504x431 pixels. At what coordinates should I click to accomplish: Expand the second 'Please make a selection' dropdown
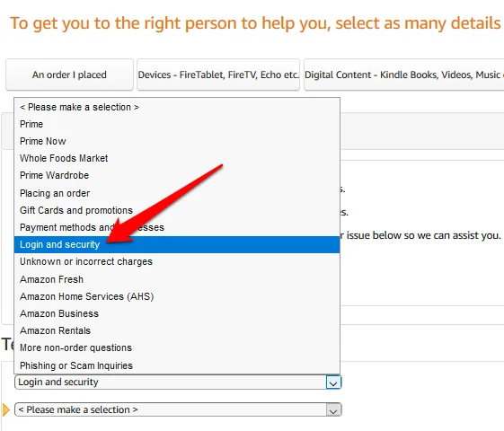(178, 409)
